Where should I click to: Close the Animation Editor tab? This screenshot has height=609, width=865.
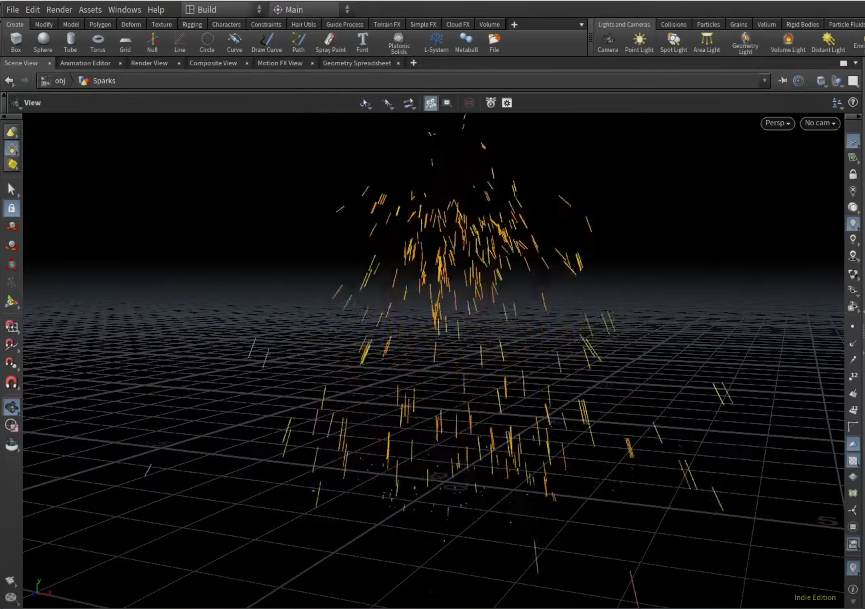tap(120, 63)
